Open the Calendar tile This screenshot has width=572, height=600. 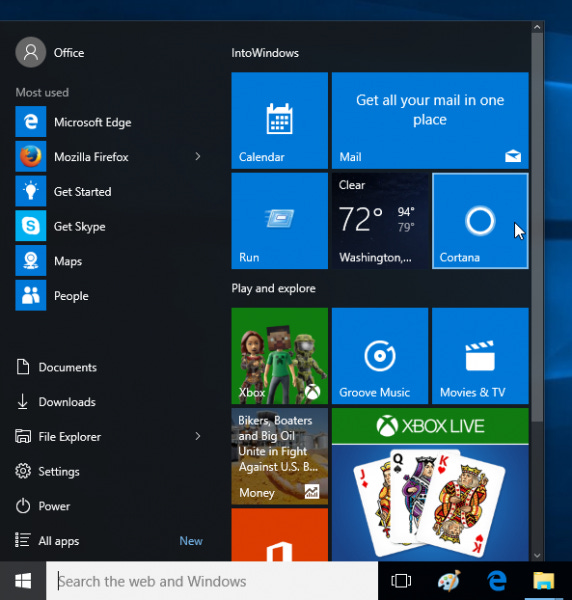click(x=279, y=120)
